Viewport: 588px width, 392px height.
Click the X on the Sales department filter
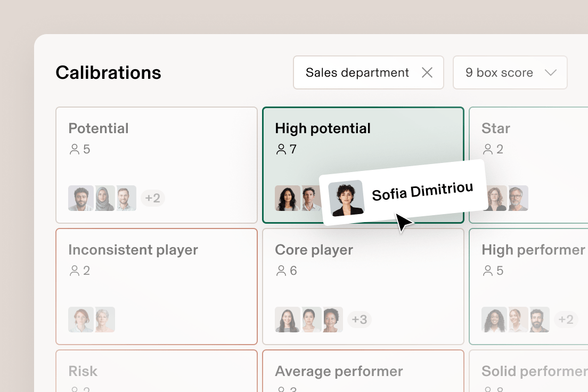tap(427, 72)
